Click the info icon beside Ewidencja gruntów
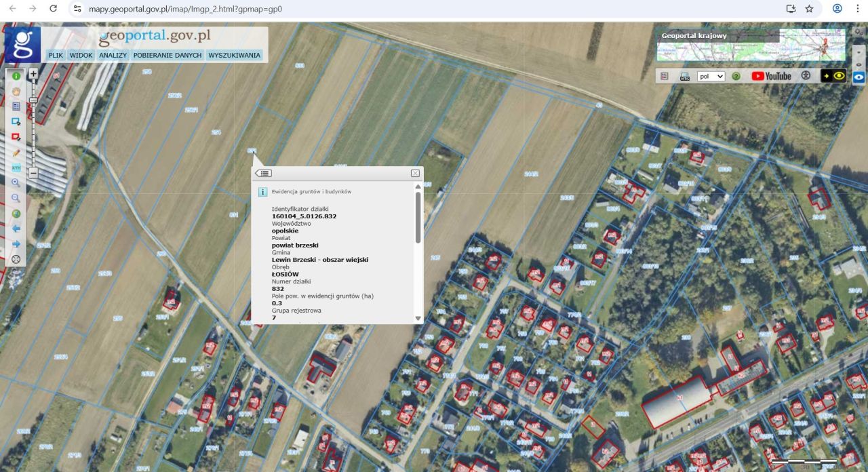868x472 pixels. point(262,193)
